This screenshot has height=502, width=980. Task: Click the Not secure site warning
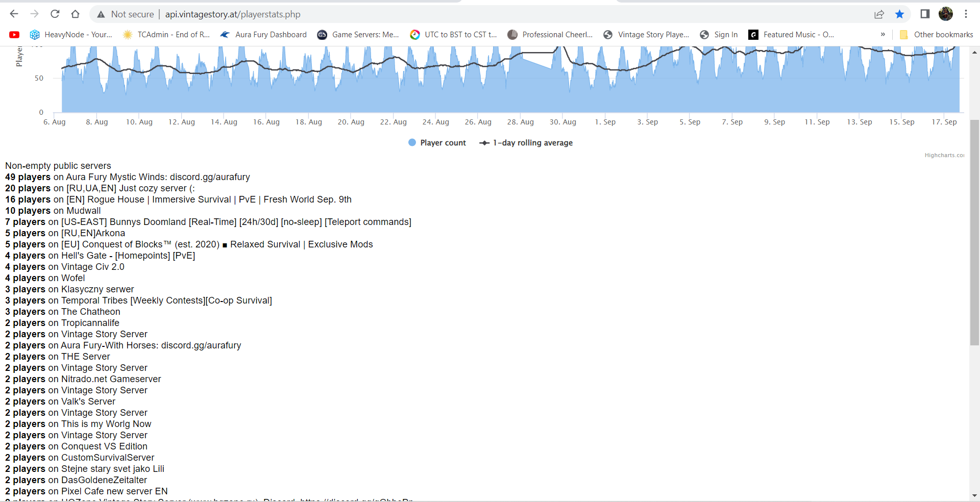[126, 14]
